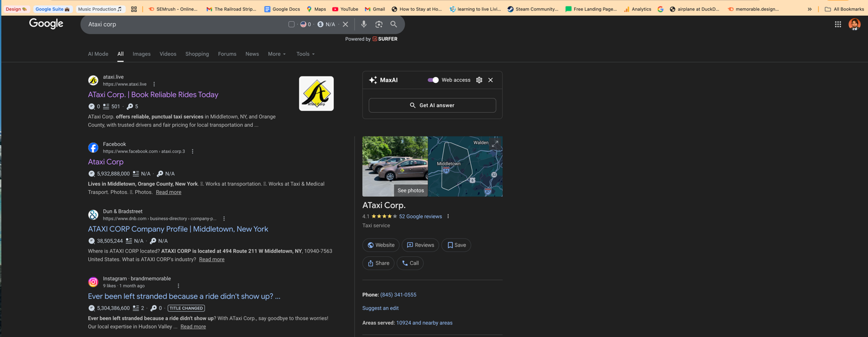Open more options beside Google reviews
Screen dimensions: 868x337
coord(448,216)
